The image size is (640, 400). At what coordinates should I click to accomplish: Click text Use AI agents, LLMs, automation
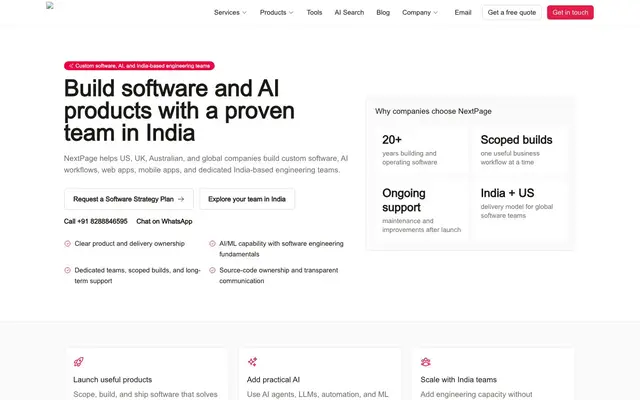(318, 394)
